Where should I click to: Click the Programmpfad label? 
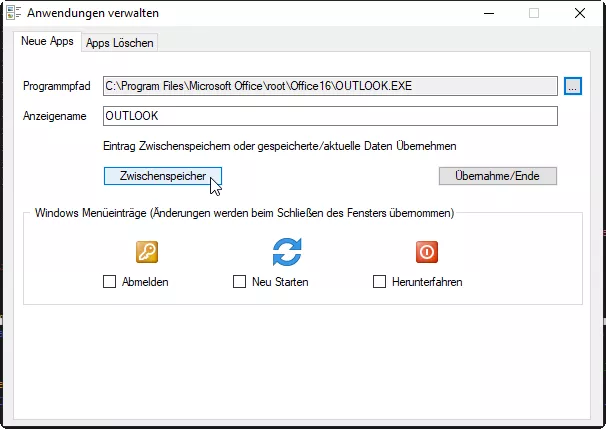57,87
